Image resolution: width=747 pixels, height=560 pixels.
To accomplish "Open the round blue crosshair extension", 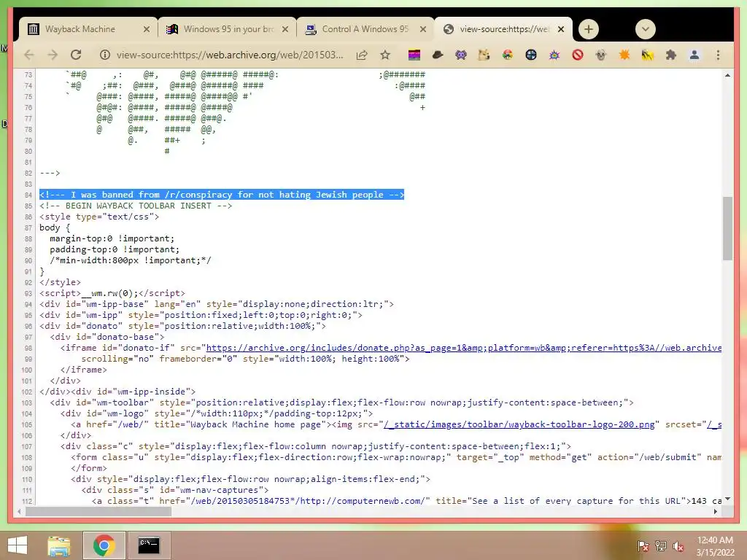I will [x=531, y=55].
